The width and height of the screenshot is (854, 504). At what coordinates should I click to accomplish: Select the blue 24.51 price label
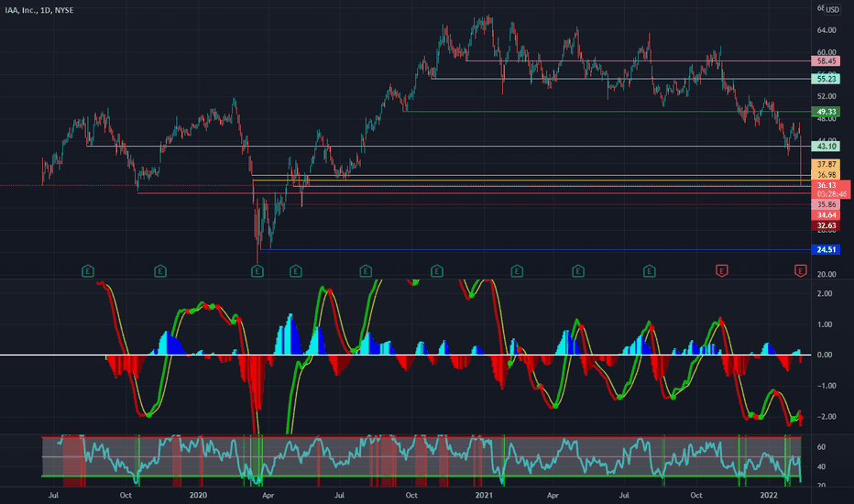(826, 249)
